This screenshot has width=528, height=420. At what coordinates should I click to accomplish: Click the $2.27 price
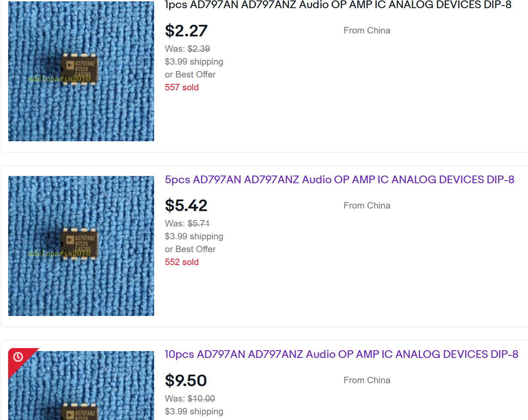pyautogui.click(x=186, y=31)
